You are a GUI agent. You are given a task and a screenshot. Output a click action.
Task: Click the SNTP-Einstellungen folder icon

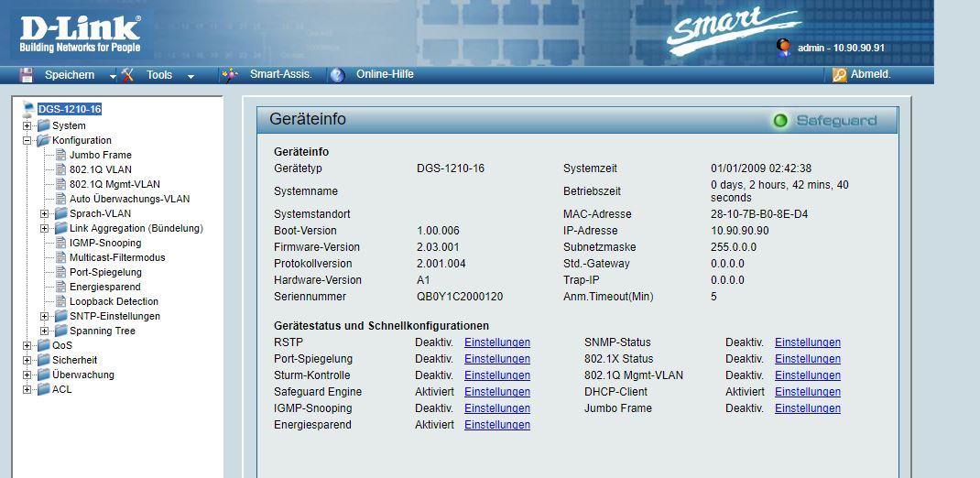[x=60, y=316]
